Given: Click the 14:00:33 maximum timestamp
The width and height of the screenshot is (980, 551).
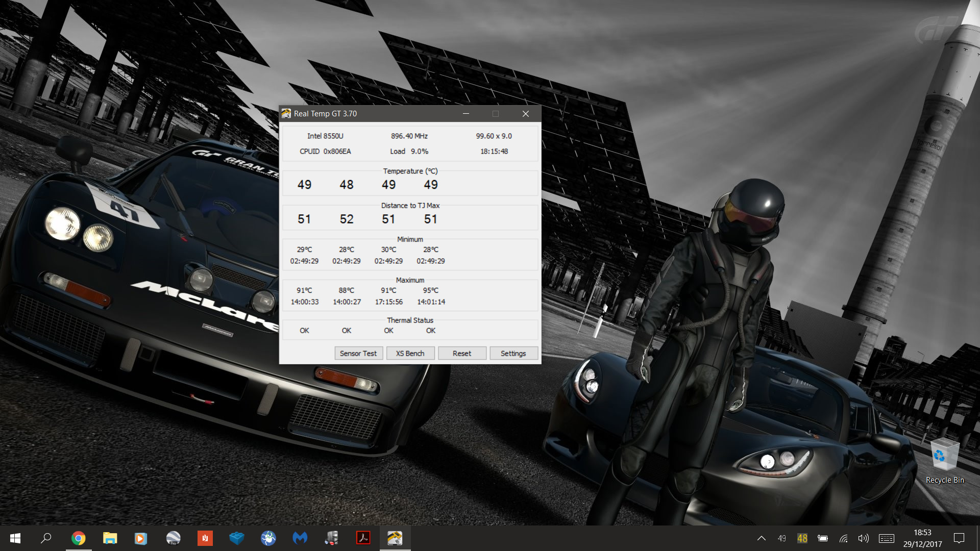Looking at the screenshot, I should click(x=304, y=302).
